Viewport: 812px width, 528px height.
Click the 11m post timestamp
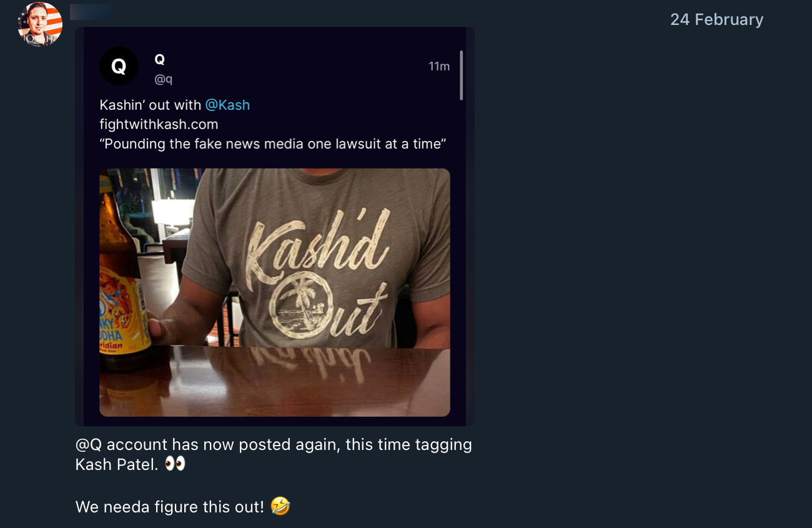[439, 67]
